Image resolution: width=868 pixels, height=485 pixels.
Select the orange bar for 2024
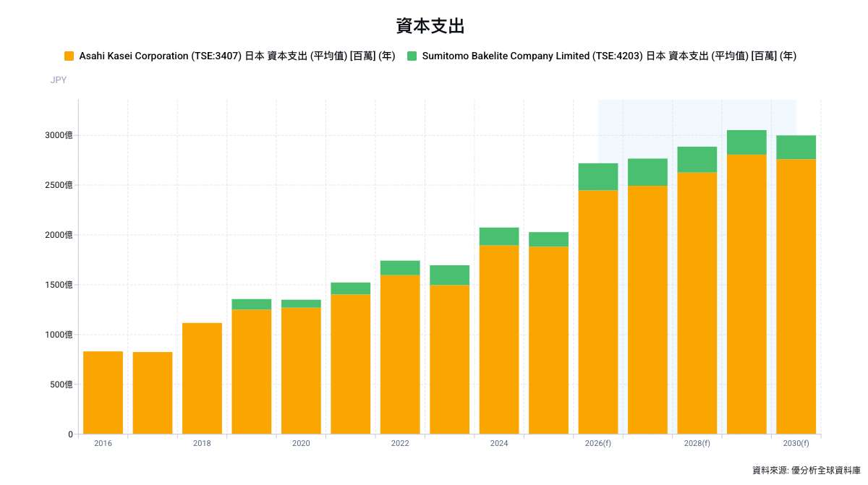(499, 340)
